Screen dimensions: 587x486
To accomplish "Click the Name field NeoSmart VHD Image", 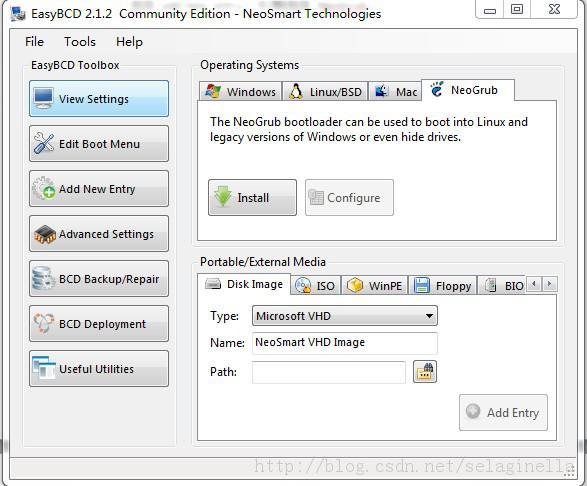I will pos(344,343).
